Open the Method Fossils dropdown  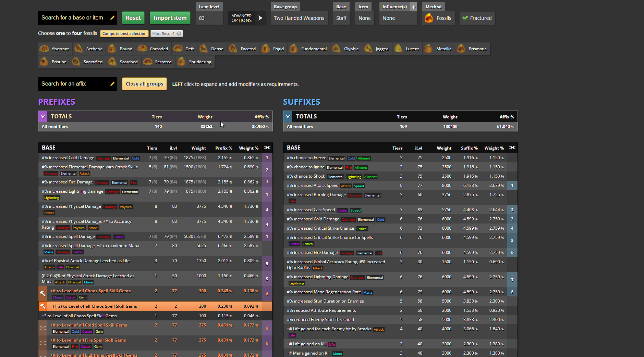tap(438, 18)
